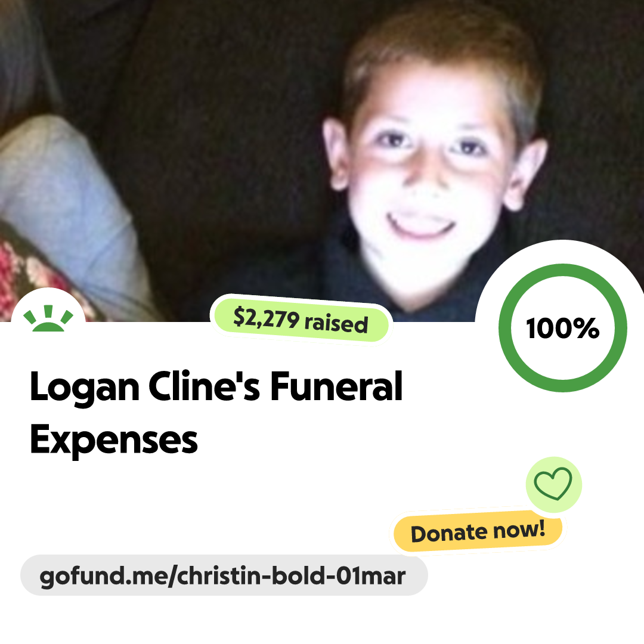Tap the light green circle behind the heart

(x=553, y=485)
